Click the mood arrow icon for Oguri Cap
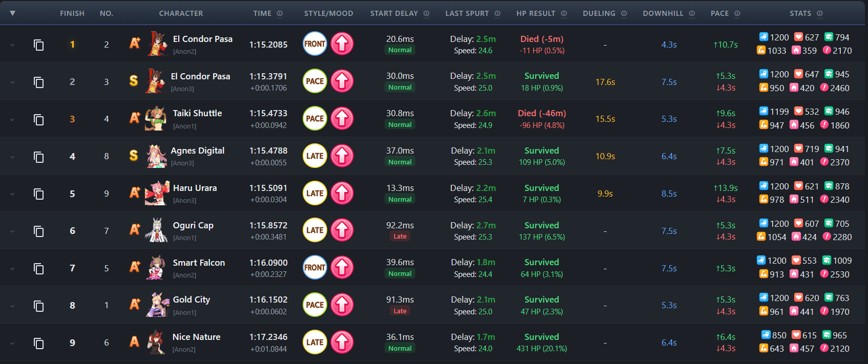The width and height of the screenshot is (868, 364). click(342, 230)
